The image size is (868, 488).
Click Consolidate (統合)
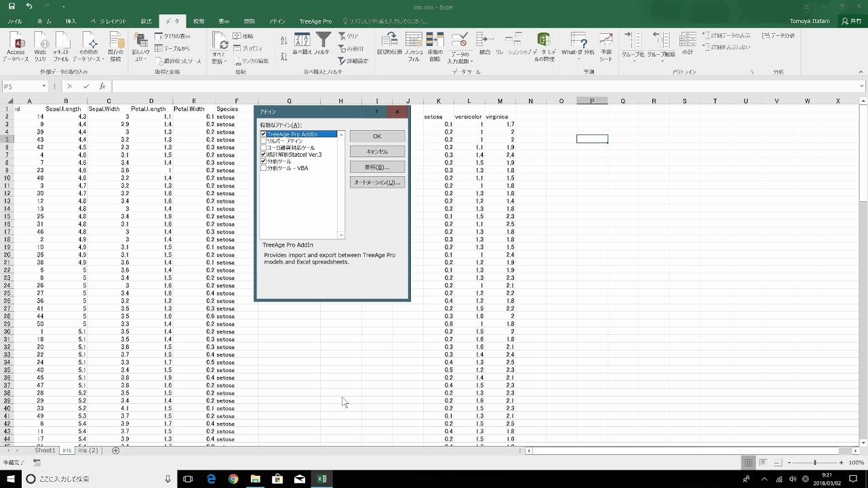[484, 44]
